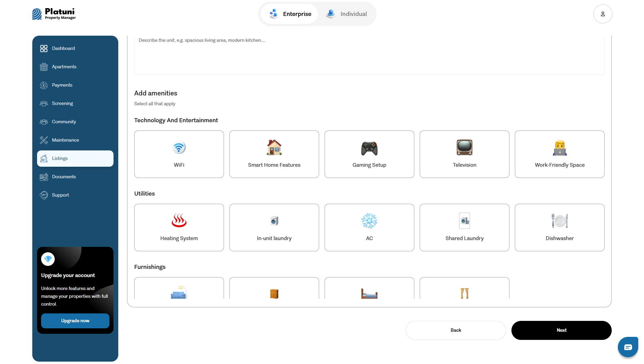Open the Apartments sidebar item
This screenshot has height=364, width=644.
[x=75, y=67]
